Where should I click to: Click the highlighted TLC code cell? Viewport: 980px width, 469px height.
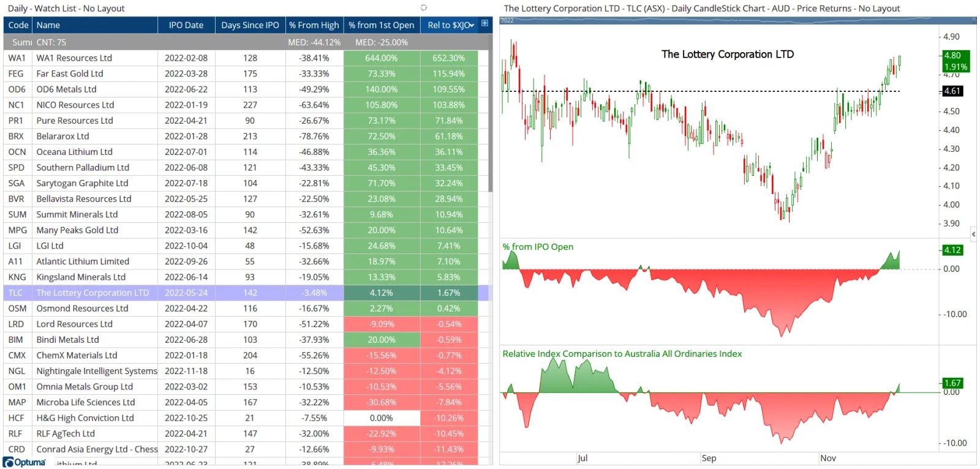click(x=18, y=293)
